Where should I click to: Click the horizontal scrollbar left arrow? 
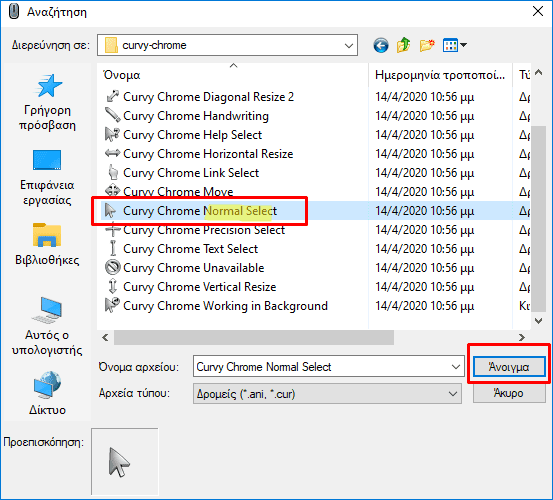tap(105, 337)
